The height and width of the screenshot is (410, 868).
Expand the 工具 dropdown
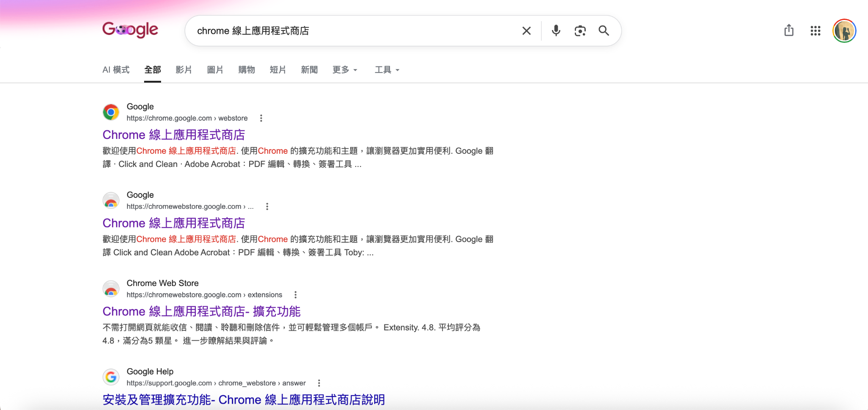pyautogui.click(x=387, y=70)
